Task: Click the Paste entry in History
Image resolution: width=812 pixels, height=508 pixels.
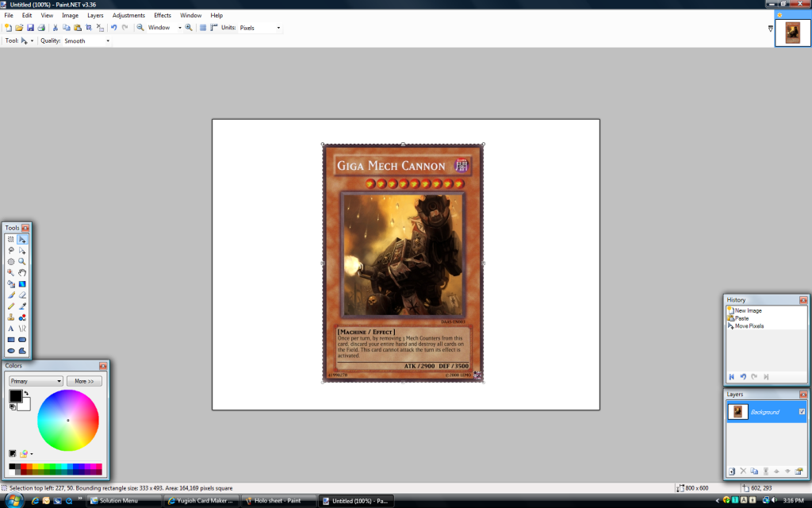Action: pos(741,318)
